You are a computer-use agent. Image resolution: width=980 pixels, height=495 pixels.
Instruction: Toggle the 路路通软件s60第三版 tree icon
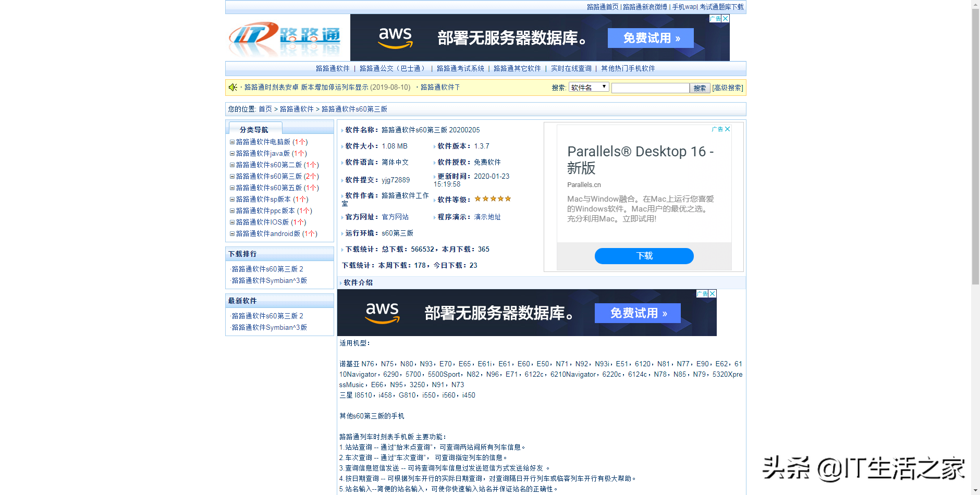click(232, 176)
